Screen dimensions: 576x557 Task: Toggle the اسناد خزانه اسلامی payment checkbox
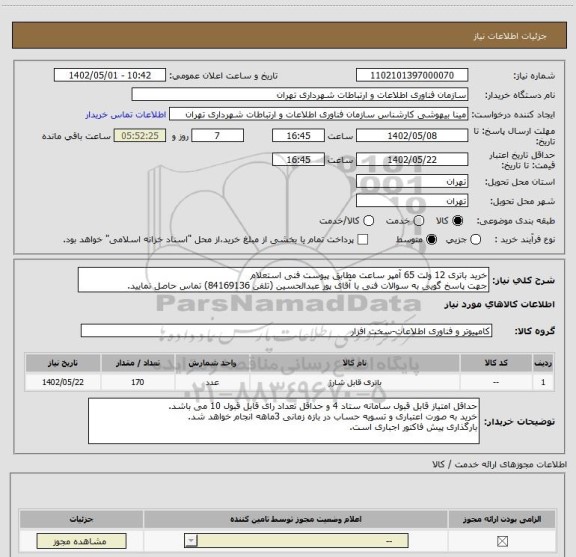(x=363, y=240)
